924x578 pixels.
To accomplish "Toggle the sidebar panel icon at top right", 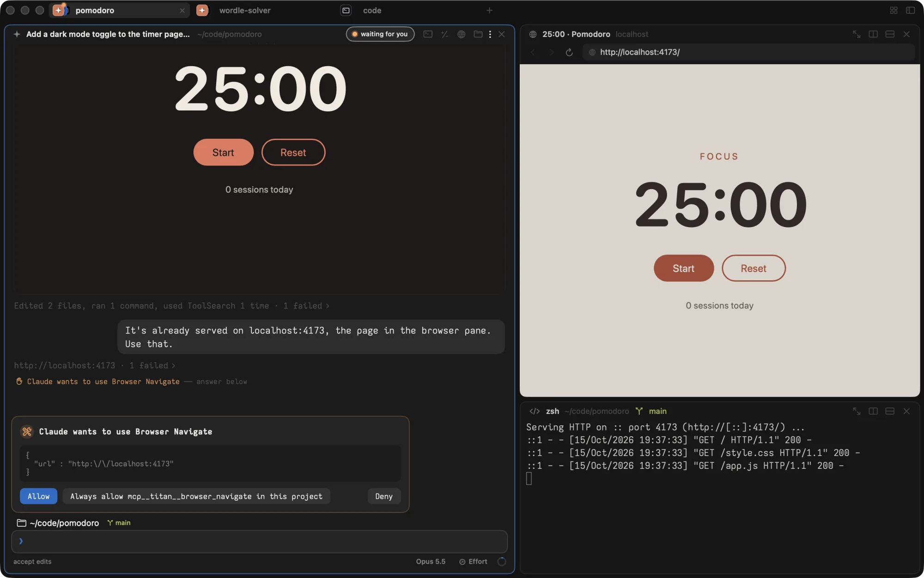I will pyautogui.click(x=911, y=10).
